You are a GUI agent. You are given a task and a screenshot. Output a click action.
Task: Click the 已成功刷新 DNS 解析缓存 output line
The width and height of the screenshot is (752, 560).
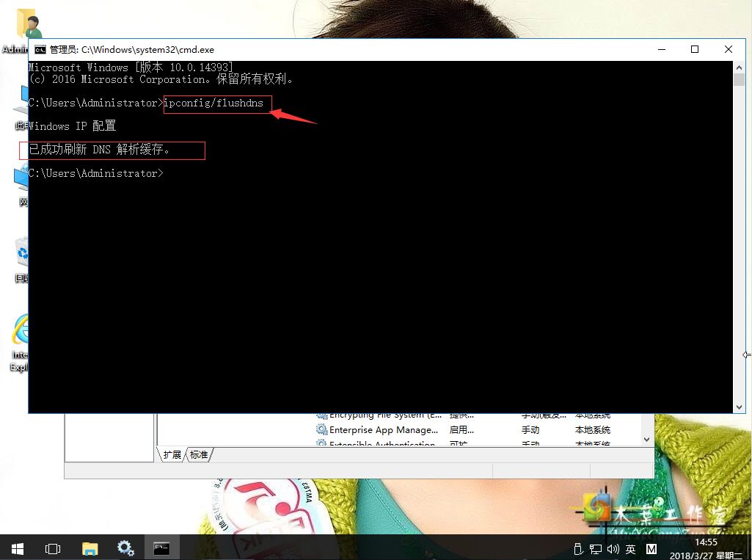[x=100, y=150]
